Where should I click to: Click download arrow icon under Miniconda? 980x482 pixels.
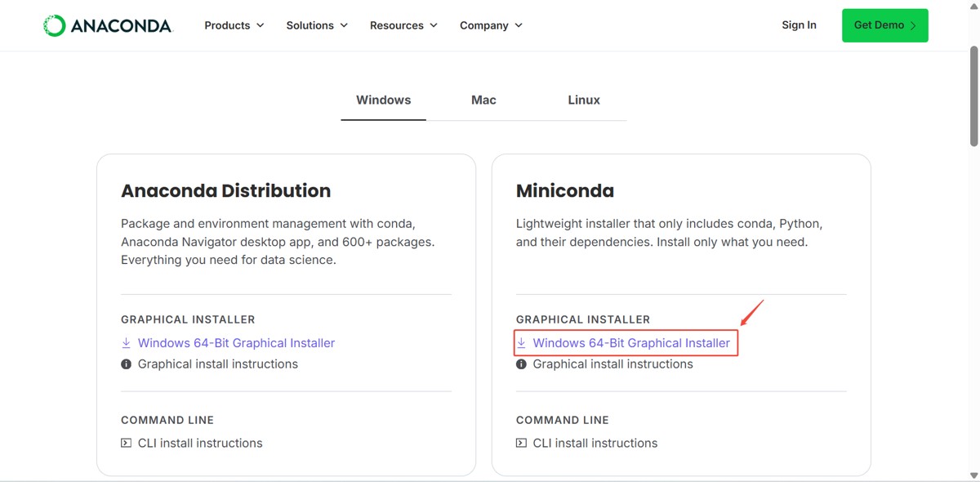tap(522, 343)
